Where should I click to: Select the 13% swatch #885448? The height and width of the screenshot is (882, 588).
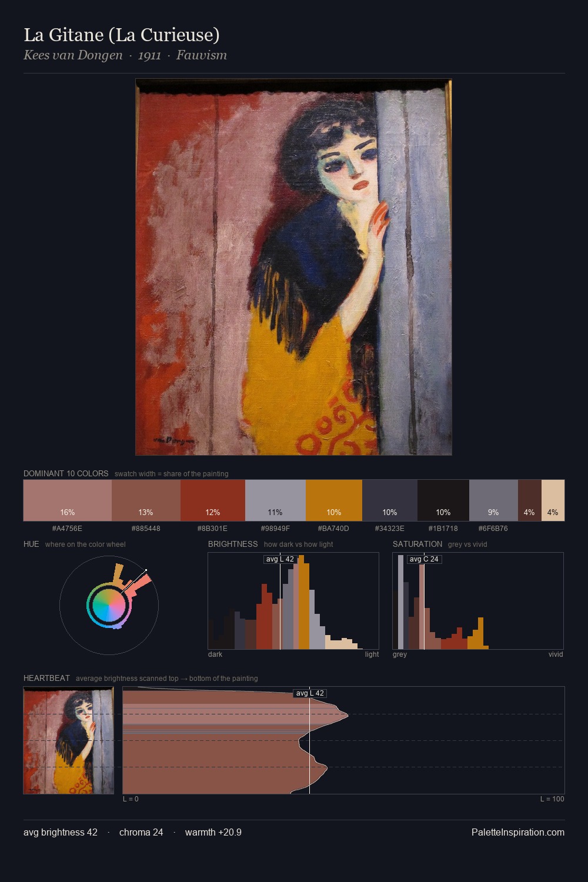click(146, 500)
